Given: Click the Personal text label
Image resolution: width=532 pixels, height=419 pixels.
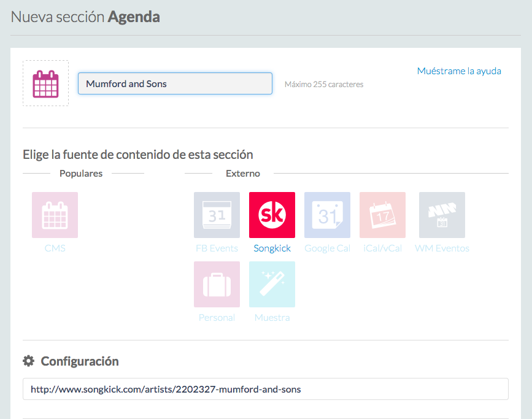Looking at the screenshot, I should (217, 318).
